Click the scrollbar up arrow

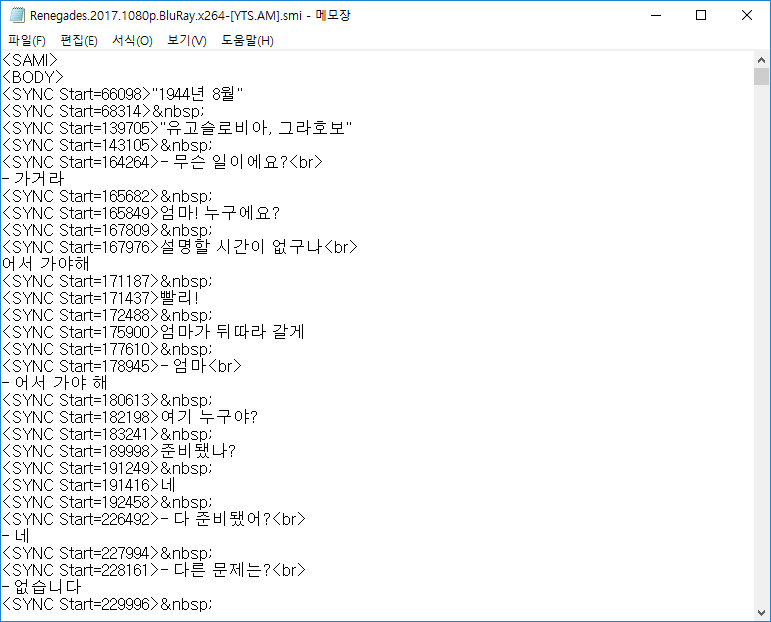761,60
